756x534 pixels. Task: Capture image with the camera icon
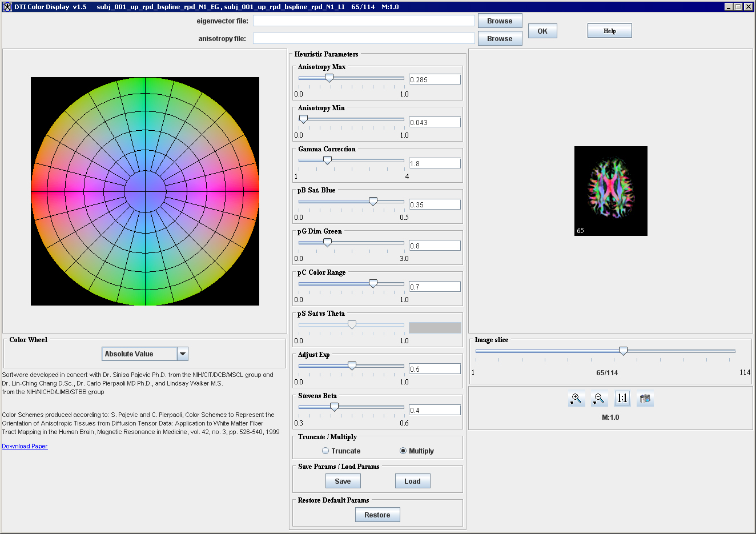pos(645,399)
